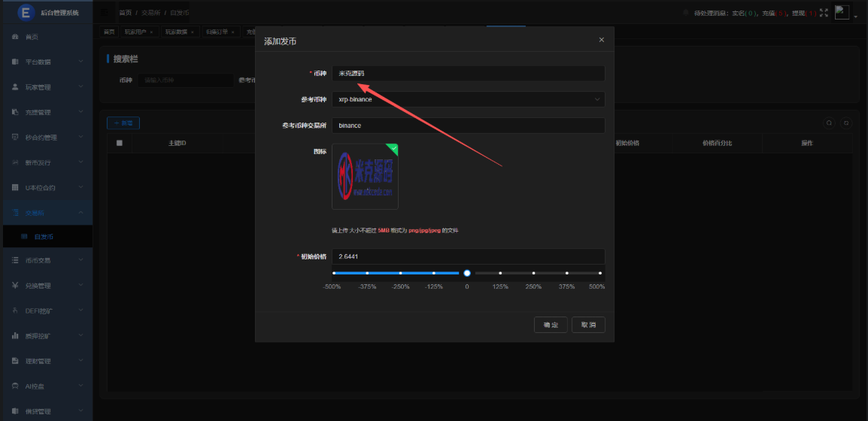Screen dimensions: 868x421
Task: Expand the 平台数据 sidebar menu
Action: tap(46, 62)
